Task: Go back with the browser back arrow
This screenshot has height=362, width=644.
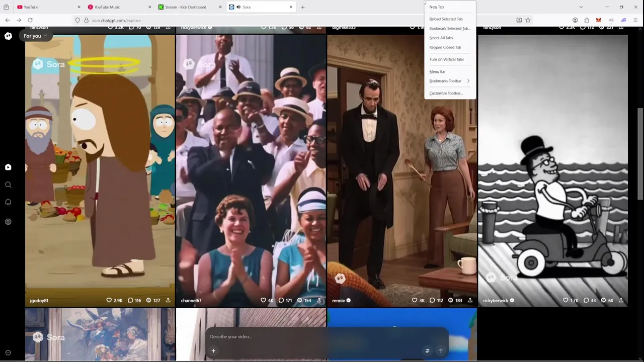Action: tap(8, 20)
